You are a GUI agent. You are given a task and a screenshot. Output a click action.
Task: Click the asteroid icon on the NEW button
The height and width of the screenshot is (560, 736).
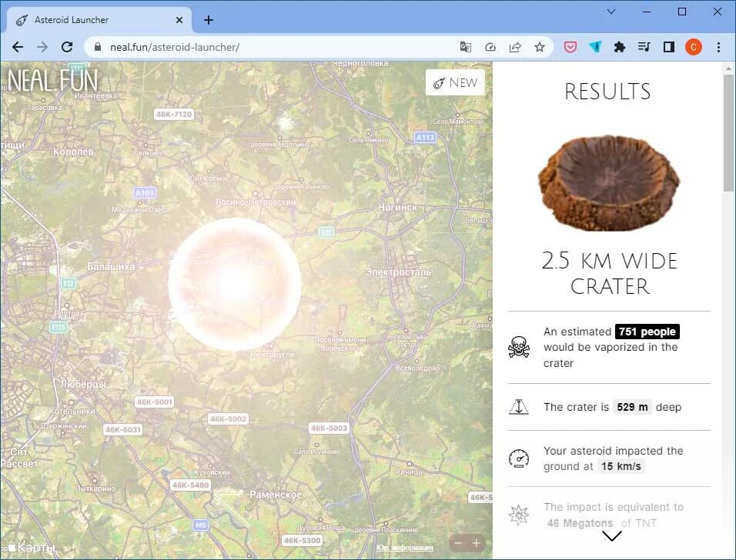pos(440,82)
